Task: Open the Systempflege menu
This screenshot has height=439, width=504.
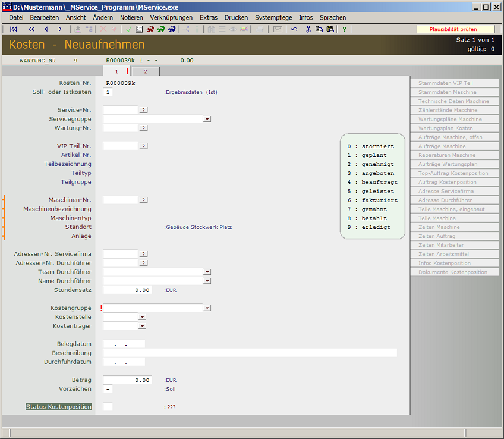Action: (273, 18)
